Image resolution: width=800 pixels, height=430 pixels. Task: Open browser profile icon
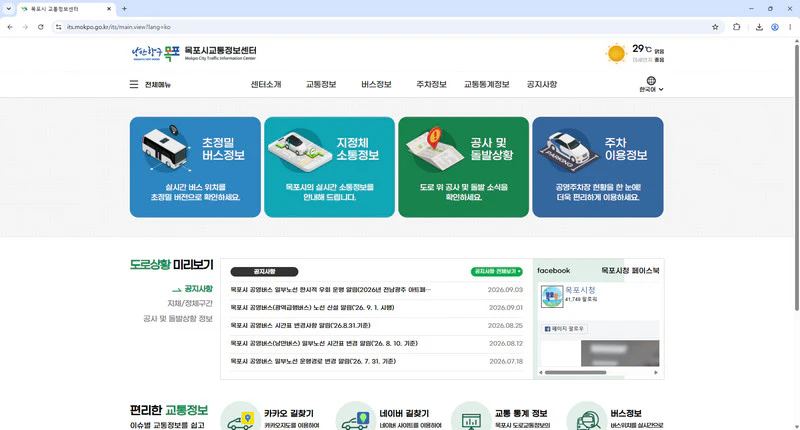click(774, 27)
